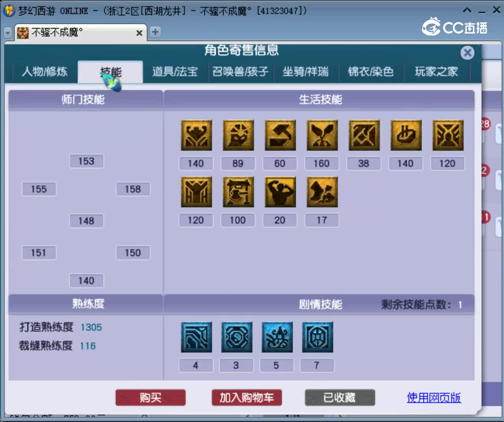Click the character avatar icon on the tab
This screenshot has height=422, width=504.
(23, 33)
